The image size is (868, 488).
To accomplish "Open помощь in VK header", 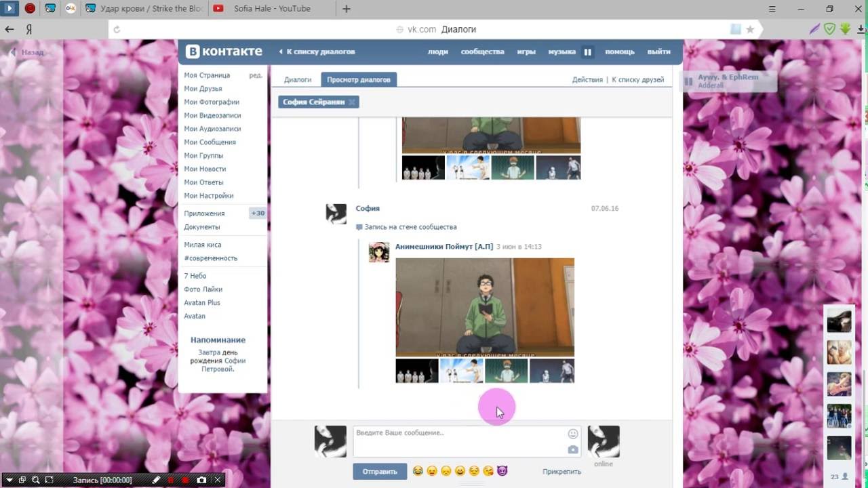I will [x=620, y=52].
